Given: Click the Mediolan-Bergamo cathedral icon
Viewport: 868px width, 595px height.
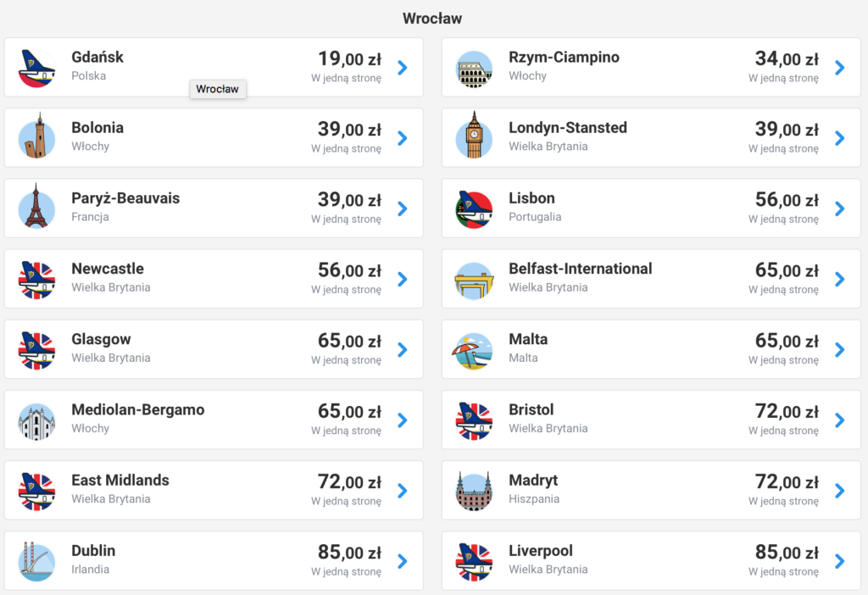Looking at the screenshot, I should [x=36, y=420].
